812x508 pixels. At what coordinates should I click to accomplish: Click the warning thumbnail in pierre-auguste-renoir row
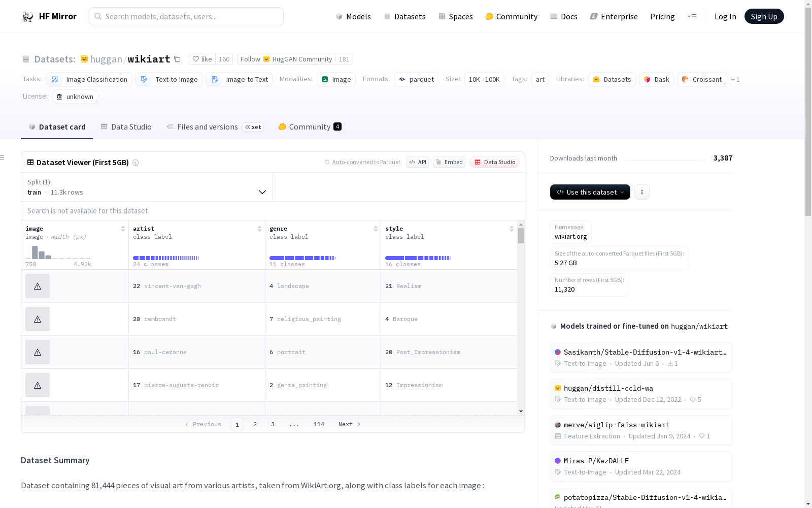38,385
